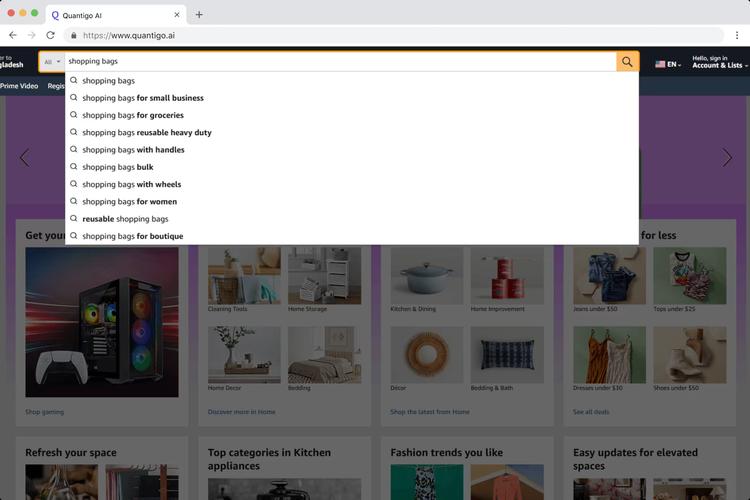The width and height of the screenshot is (750, 500).
Task: Switch to the Quantigo AI browser tab
Action: click(x=115, y=15)
